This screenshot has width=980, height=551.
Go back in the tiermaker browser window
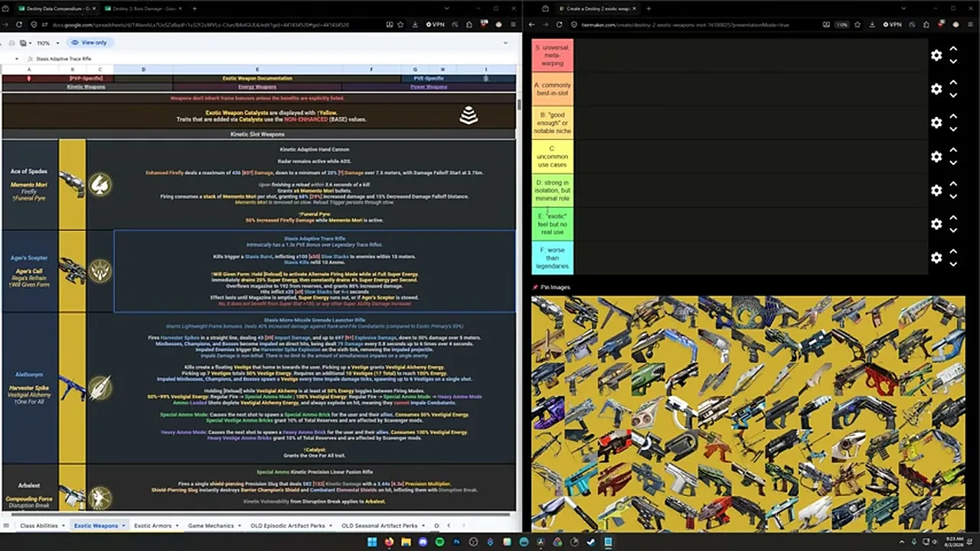click(532, 24)
